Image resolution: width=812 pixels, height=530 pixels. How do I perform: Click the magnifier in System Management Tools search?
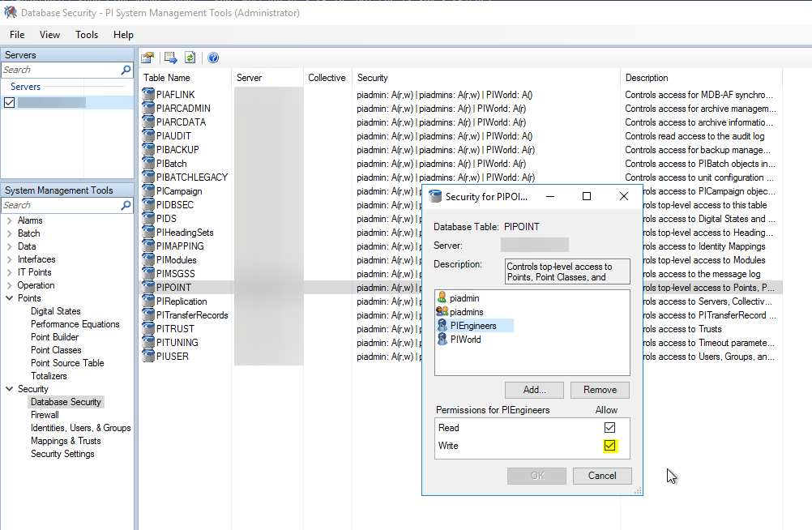126,206
